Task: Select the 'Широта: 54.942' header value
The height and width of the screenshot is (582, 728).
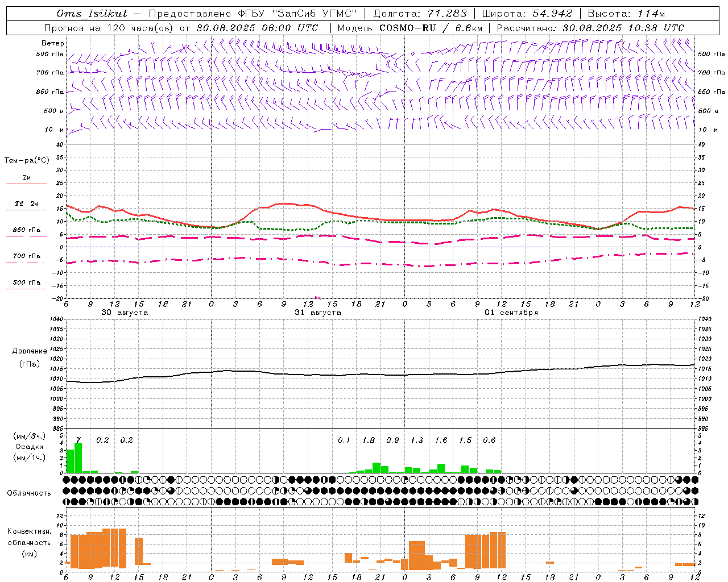Action: (527, 14)
